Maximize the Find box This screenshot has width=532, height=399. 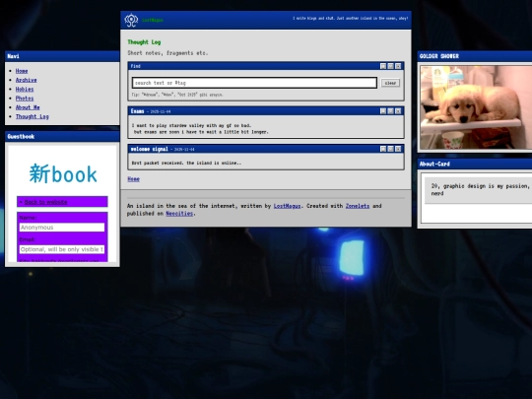click(x=390, y=66)
